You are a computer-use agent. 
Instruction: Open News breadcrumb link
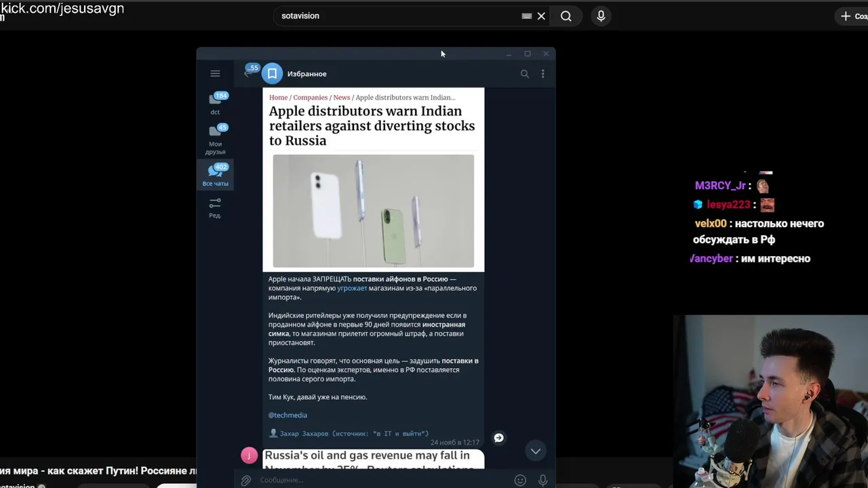(x=341, y=98)
